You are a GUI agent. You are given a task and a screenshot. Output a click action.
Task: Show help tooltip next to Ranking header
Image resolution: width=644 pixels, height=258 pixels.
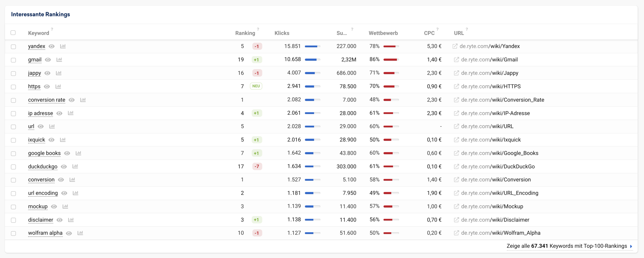pos(258,29)
